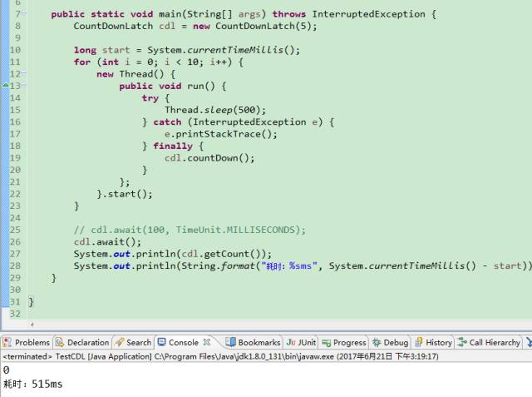Screen dimensions: 532x397
Task: Click line number 26 in the gutter
Action: tap(15, 242)
